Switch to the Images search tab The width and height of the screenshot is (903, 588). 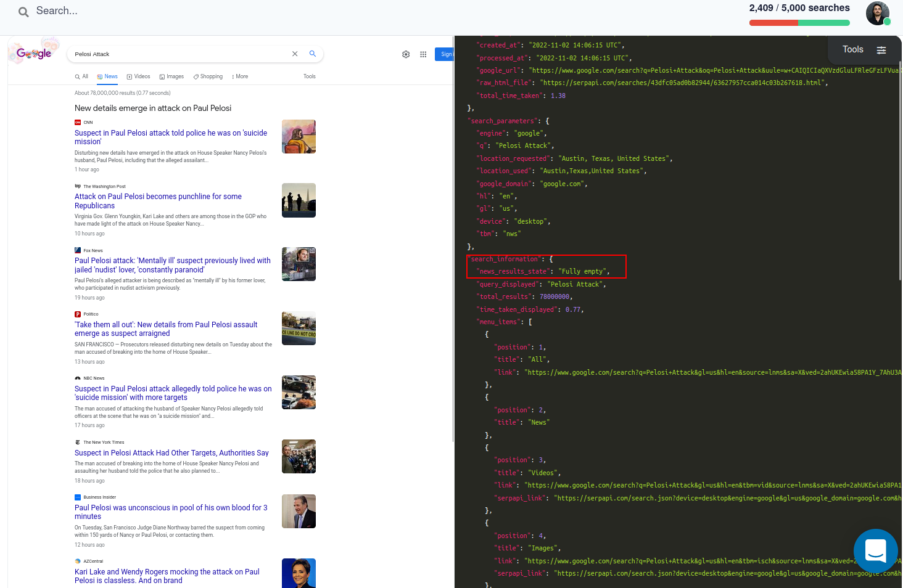171,76
